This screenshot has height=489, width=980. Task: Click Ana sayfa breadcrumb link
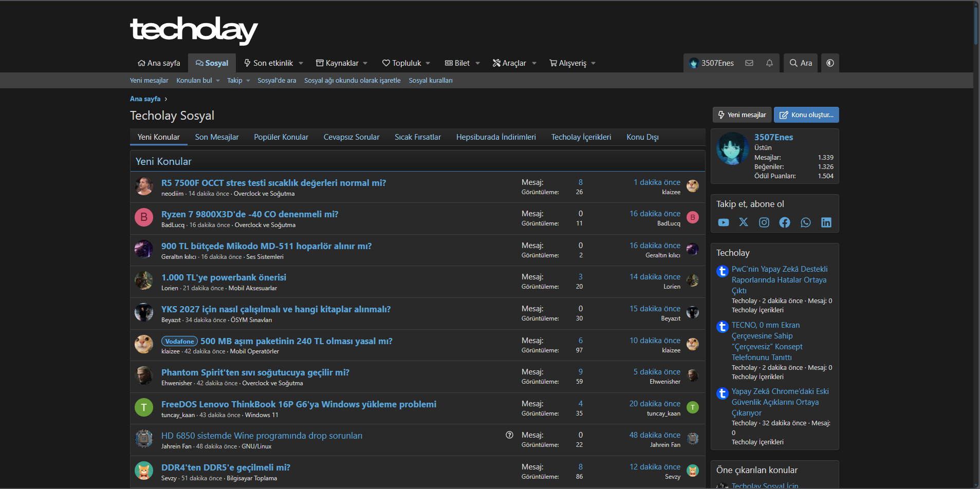point(145,99)
